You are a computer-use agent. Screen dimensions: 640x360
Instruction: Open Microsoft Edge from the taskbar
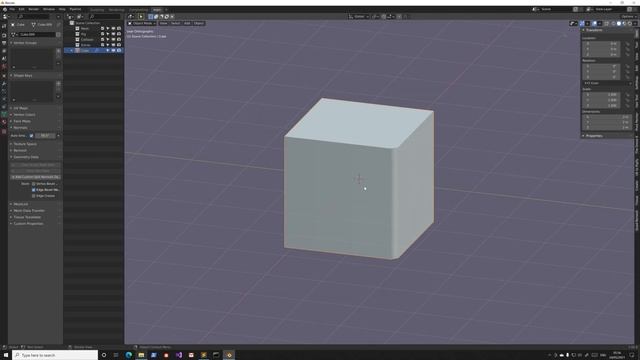tap(129, 355)
